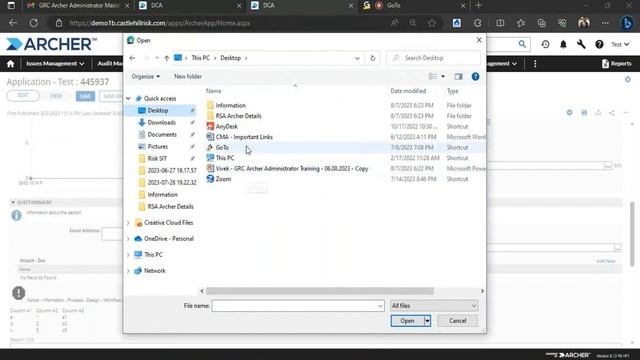The image size is (640, 360).
Task: Sort files by Name column header
Action: click(x=213, y=91)
